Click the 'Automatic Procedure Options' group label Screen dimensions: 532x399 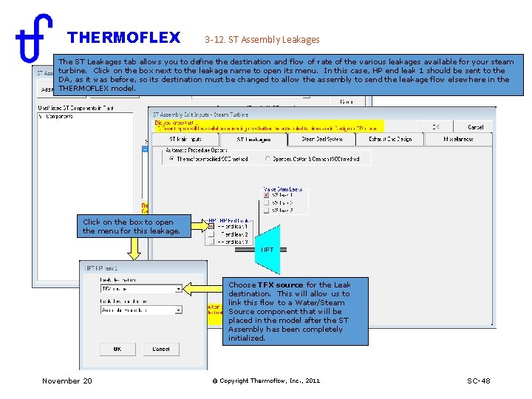(x=196, y=150)
